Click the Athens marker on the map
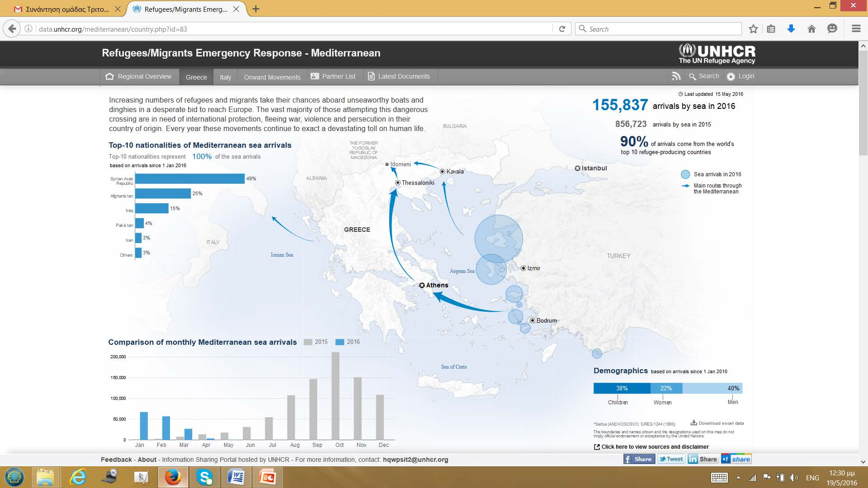 (422, 285)
